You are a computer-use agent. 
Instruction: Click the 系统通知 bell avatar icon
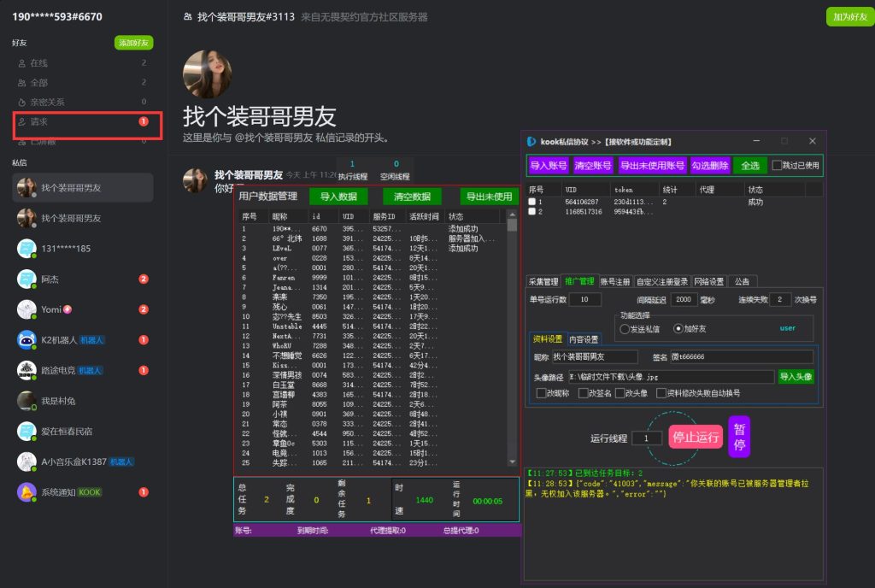coord(26,492)
